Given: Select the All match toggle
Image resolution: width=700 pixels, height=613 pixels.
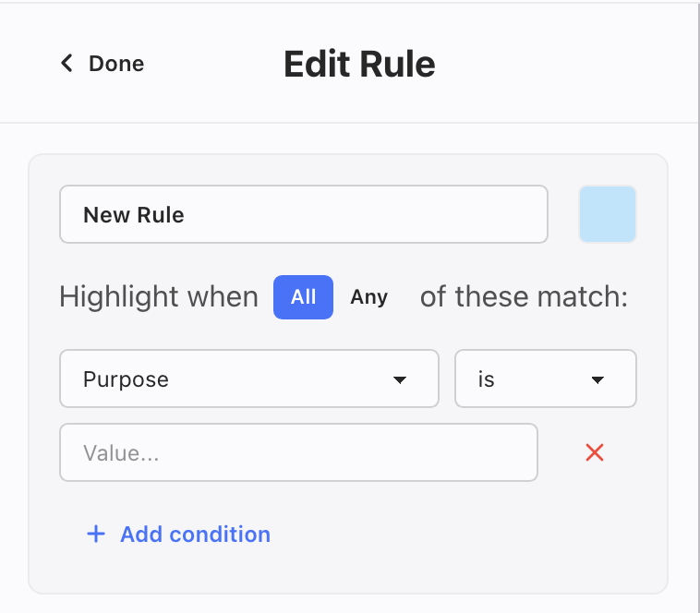Looking at the screenshot, I should (303, 297).
